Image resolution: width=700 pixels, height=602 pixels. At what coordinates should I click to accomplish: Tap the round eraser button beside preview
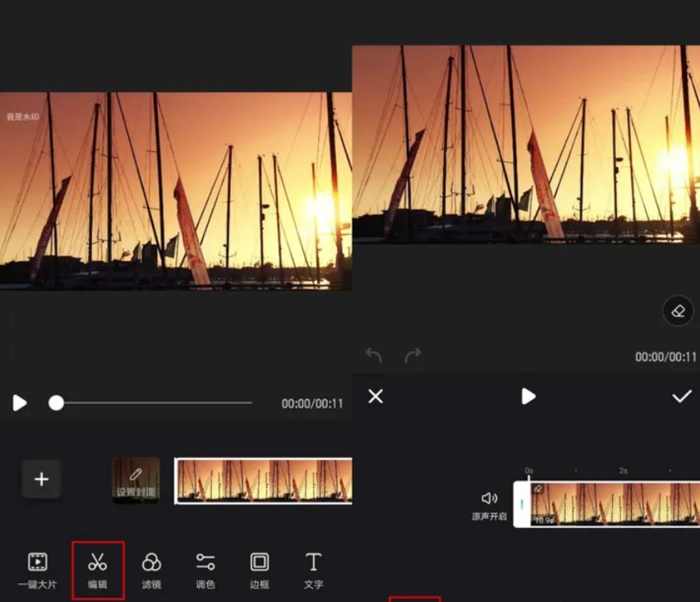(678, 312)
